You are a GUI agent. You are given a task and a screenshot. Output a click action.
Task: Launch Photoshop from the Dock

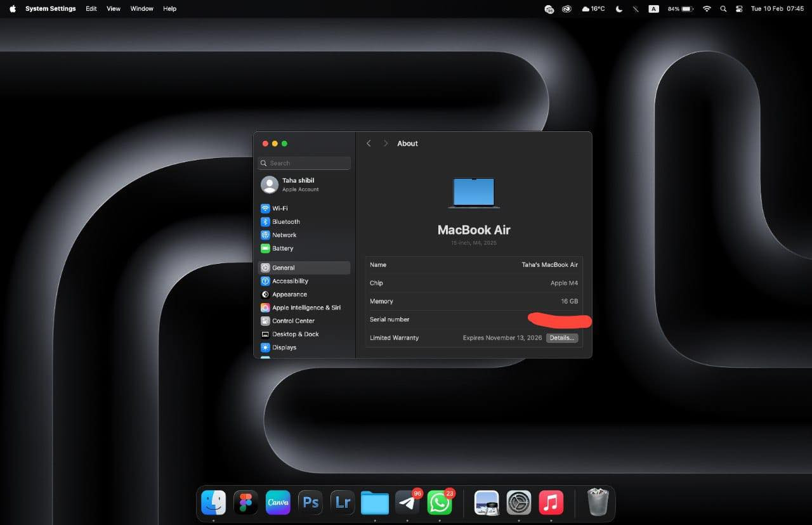pyautogui.click(x=311, y=503)
